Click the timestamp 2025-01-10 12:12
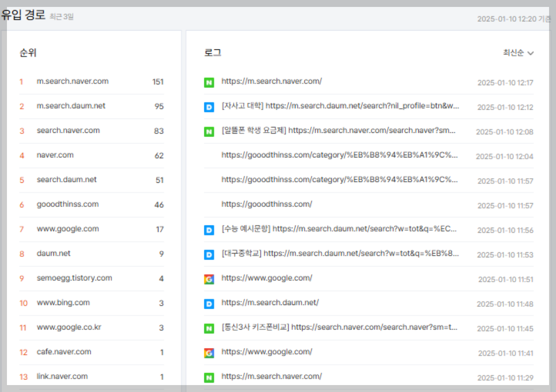The image size is (556, 392). click(x=505, y=107)
